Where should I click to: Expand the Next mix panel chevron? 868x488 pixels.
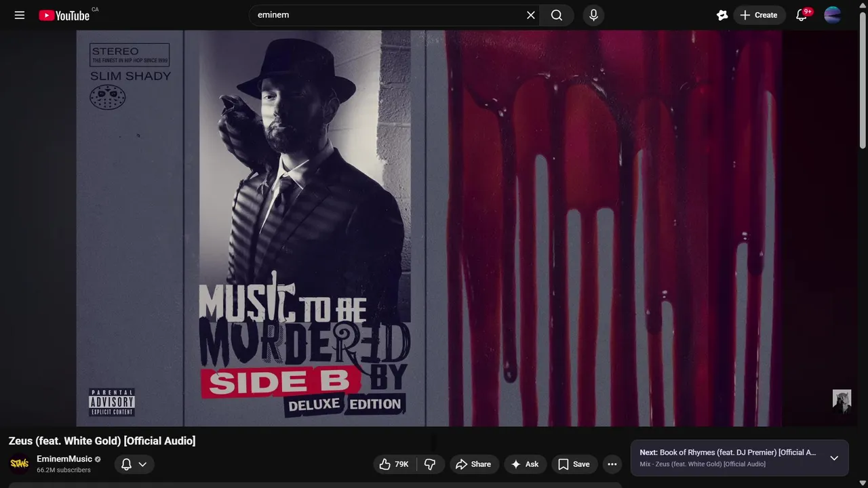(x=834, y=458)
